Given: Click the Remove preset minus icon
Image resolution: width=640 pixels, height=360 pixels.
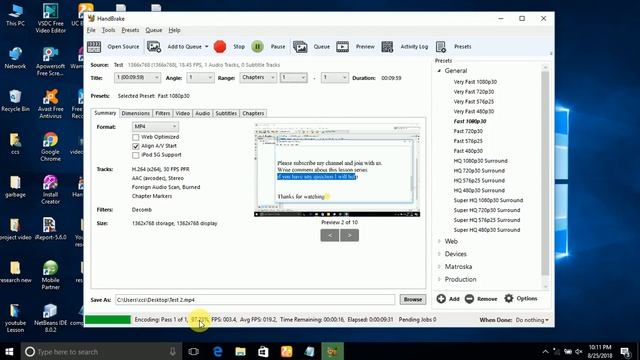Looking at the screenshot, I should (x=469, y=299).
